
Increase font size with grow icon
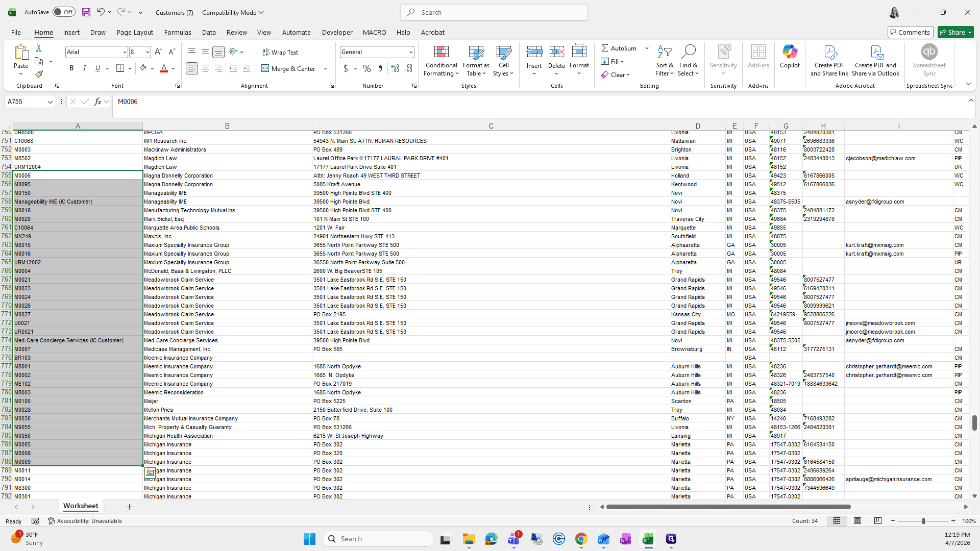158,52
